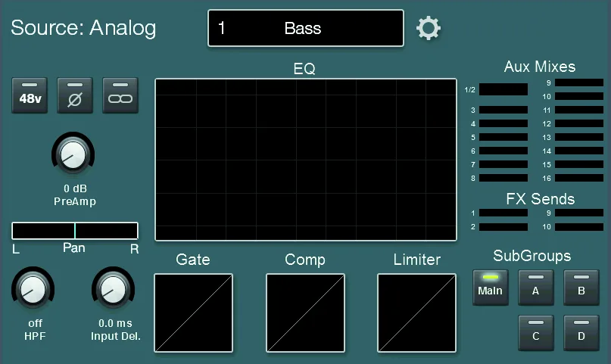611x364 pixels.
Task: Click Aux Mix 13 send bar
Action: click(579, 137)
